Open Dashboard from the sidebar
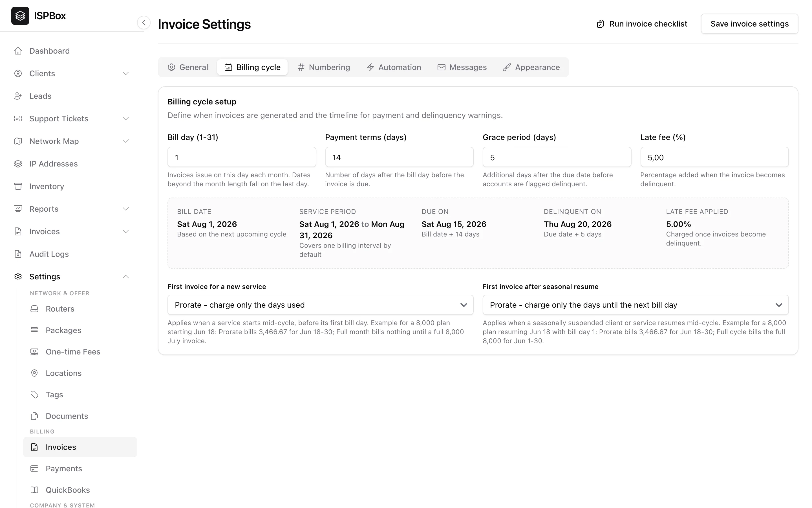The image size is (812, 508). pyautogui.click(x=72, y=51)
